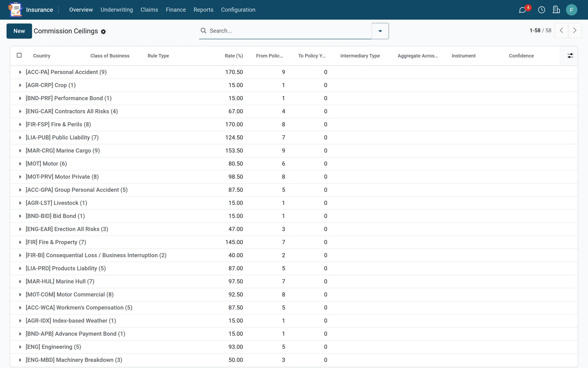Open the Finance menu

click(176, 10)
